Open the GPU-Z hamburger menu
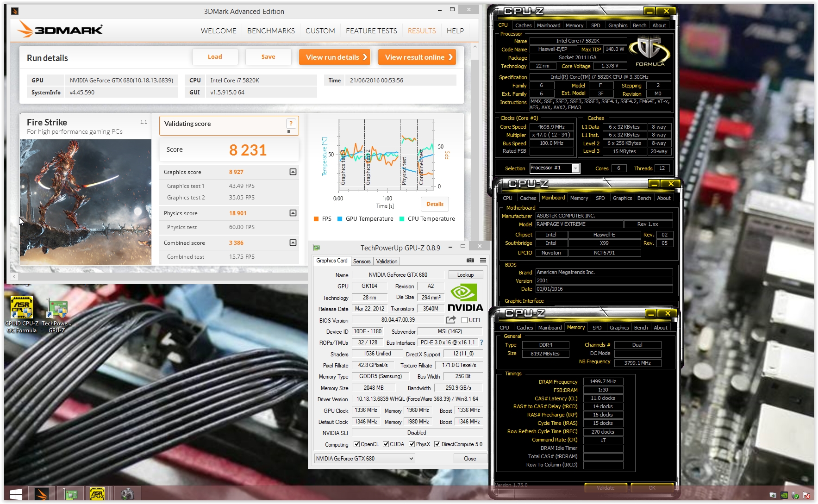The image size is (818, 504). (x=483, y=261)
